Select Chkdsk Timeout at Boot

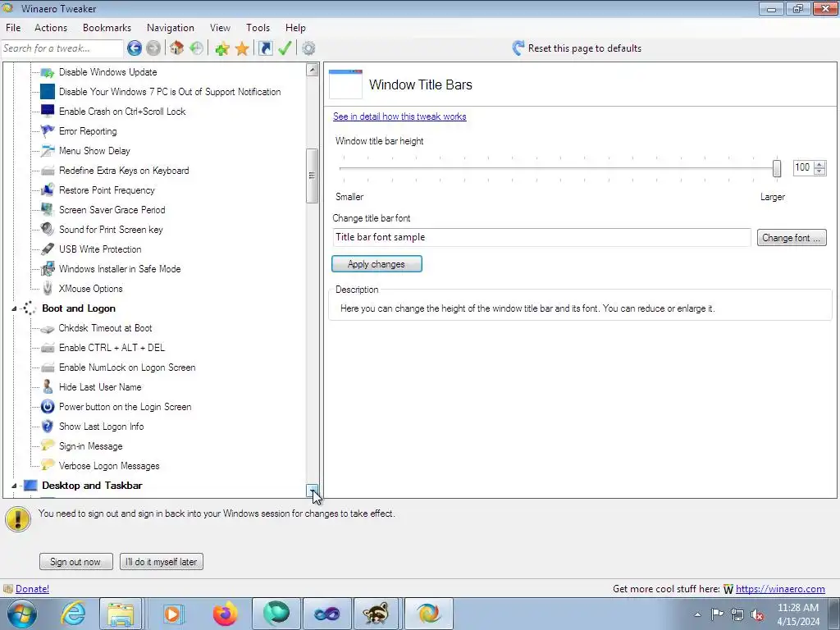pyautogui.click(x=105, y=328)
